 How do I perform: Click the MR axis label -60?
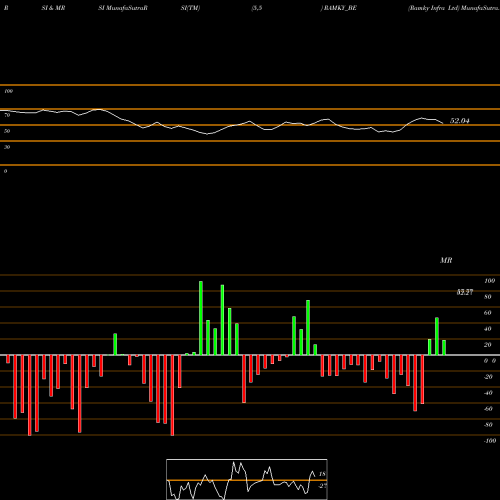click(x=488, y=409)
